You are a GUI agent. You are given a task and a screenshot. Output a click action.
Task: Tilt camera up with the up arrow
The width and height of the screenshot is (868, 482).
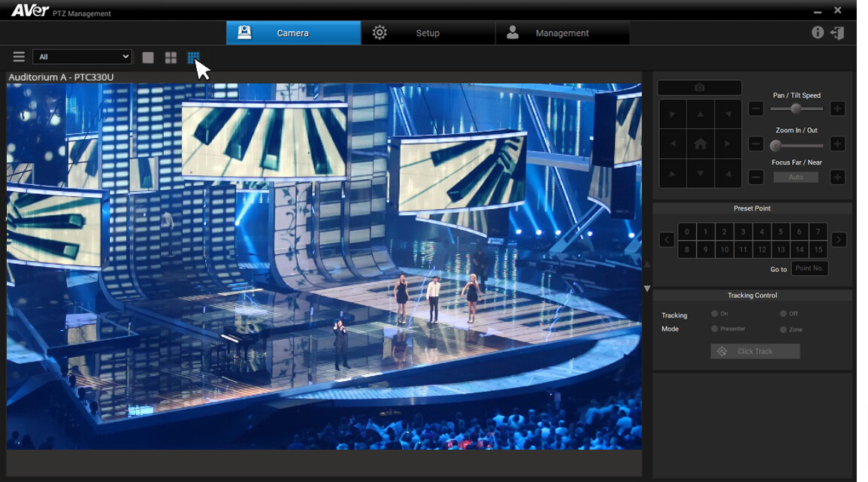(700, 114)
